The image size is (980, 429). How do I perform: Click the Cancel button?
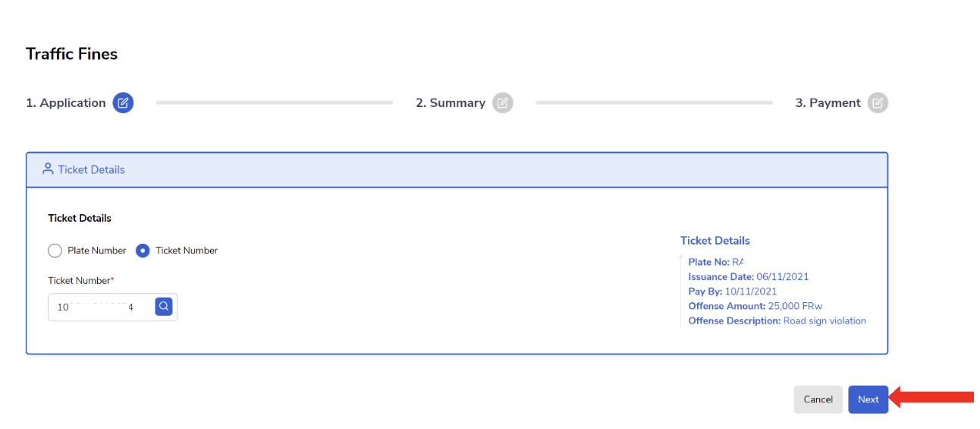(x=818, y=399)
